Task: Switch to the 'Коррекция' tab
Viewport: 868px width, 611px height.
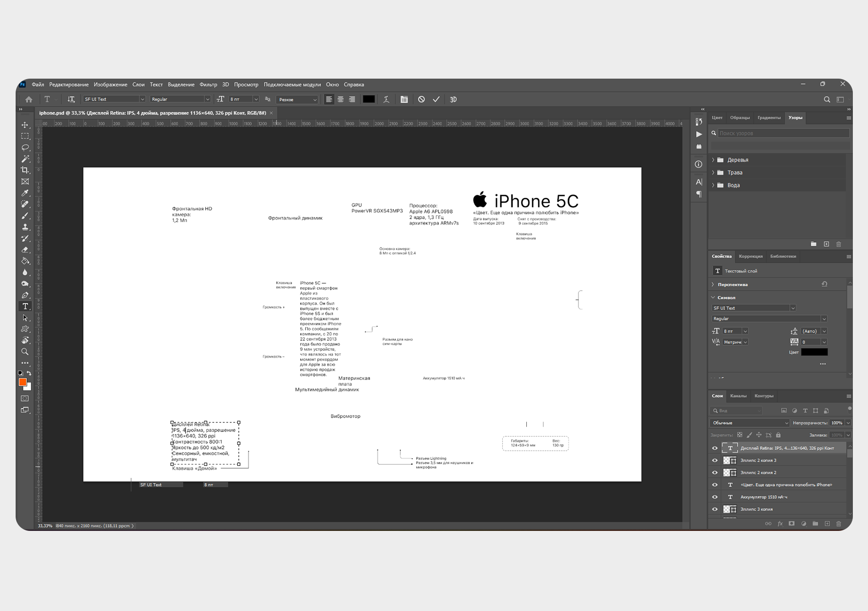Action: pos(751,256)
